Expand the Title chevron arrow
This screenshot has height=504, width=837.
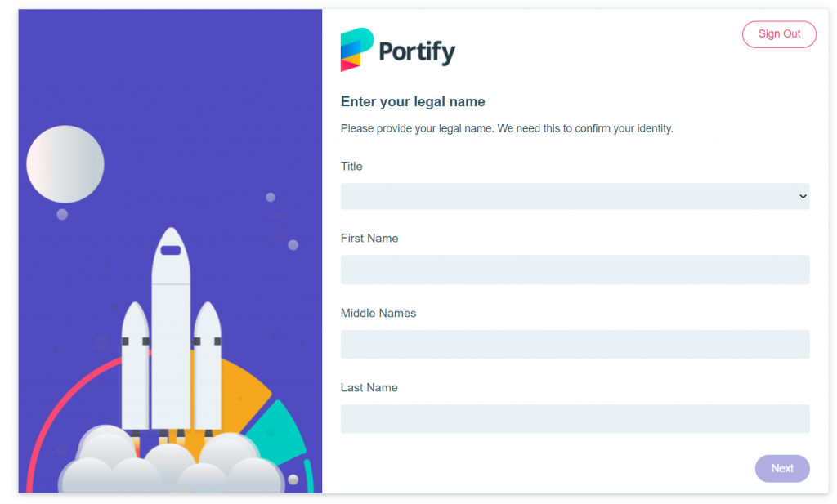pos(803,196)
